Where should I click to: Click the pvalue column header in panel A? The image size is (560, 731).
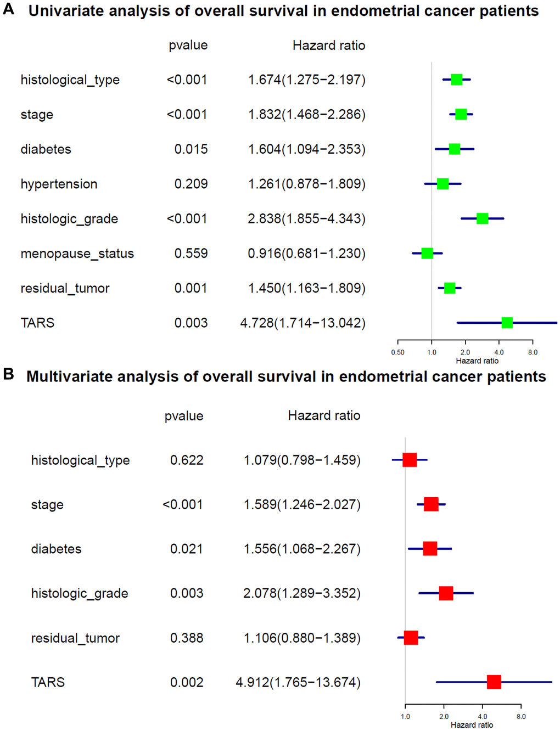tap(188, 46)
